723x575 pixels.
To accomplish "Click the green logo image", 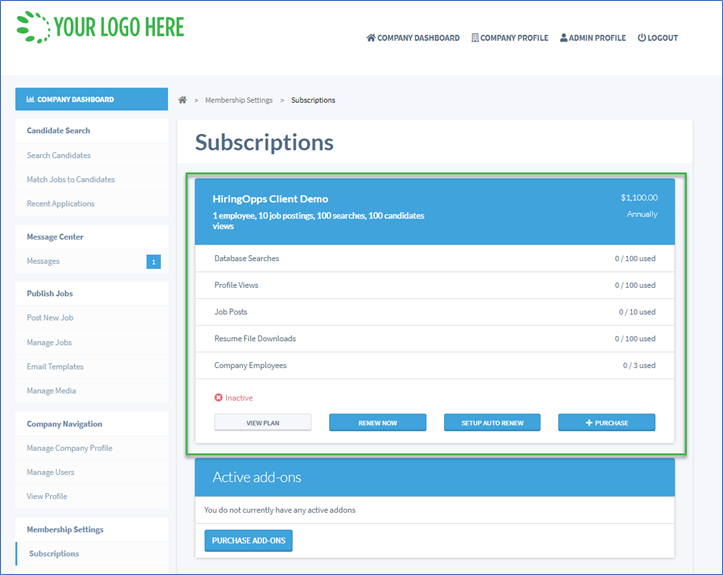I will (100, 27).
